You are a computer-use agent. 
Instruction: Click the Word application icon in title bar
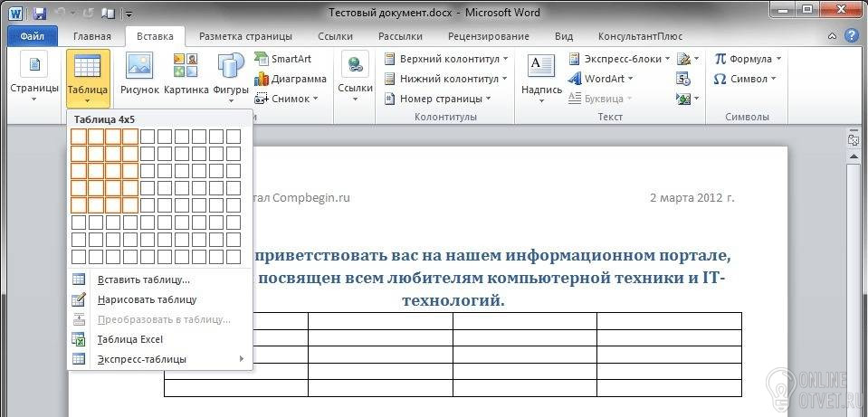(16, 12)
